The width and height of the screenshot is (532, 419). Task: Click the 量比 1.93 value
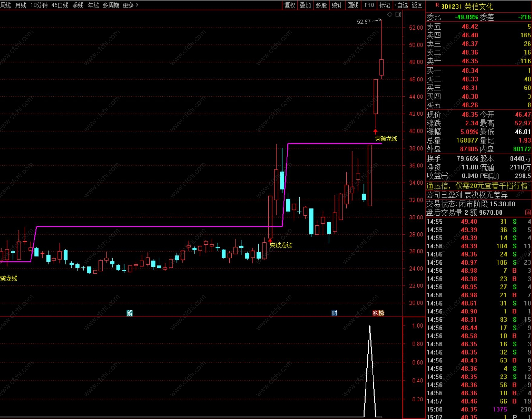(525, 141)
